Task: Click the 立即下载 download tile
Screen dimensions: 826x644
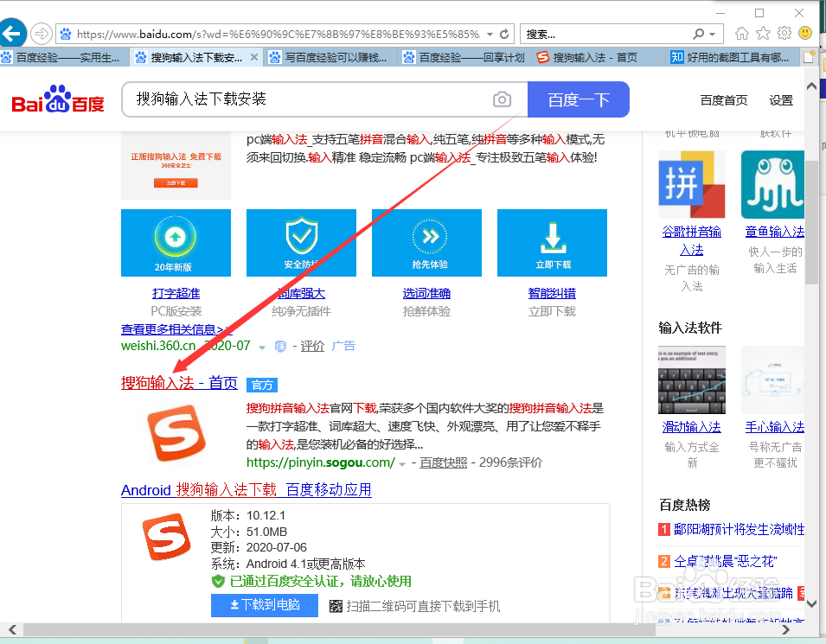Action: click(552, 243)
